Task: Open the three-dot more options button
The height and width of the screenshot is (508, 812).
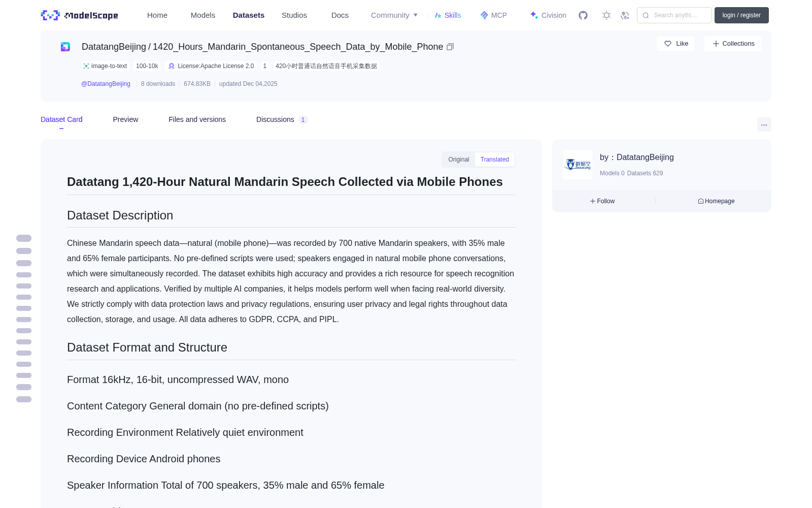Action: coord(764,125)
